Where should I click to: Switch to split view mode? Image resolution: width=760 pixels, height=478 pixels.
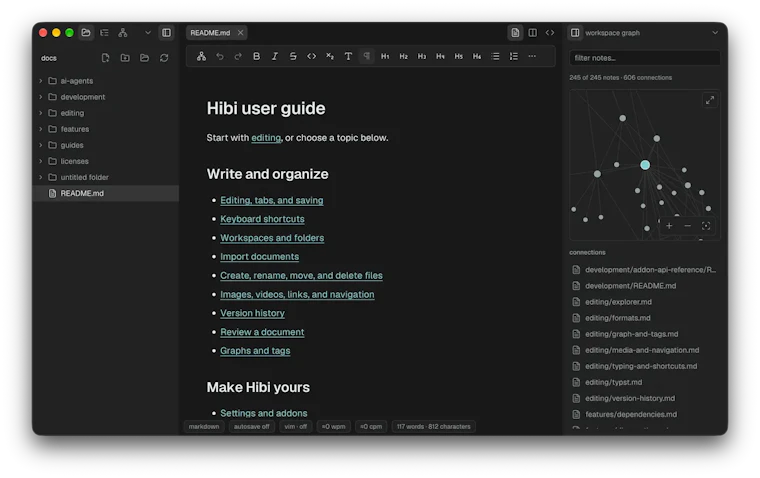pos(532,32)
